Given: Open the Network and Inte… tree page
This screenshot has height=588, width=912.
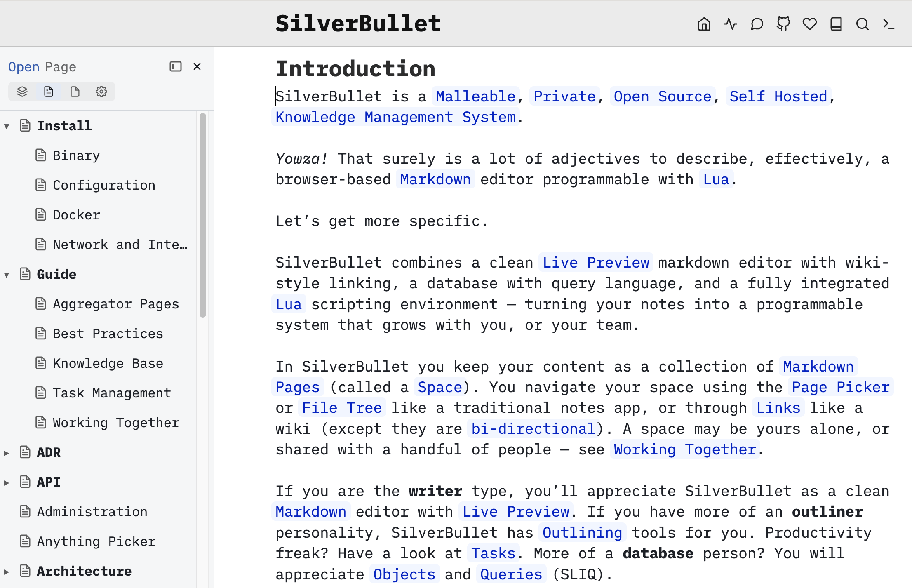Looking at the screenshot, I should (x=120, y=245).
